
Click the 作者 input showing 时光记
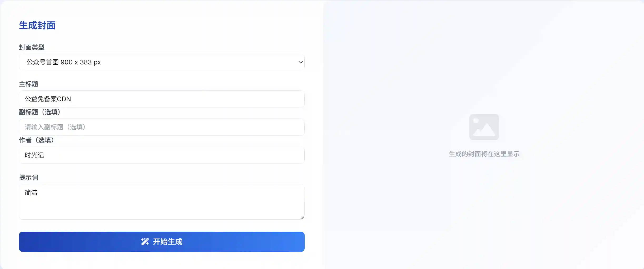(162, 155)
